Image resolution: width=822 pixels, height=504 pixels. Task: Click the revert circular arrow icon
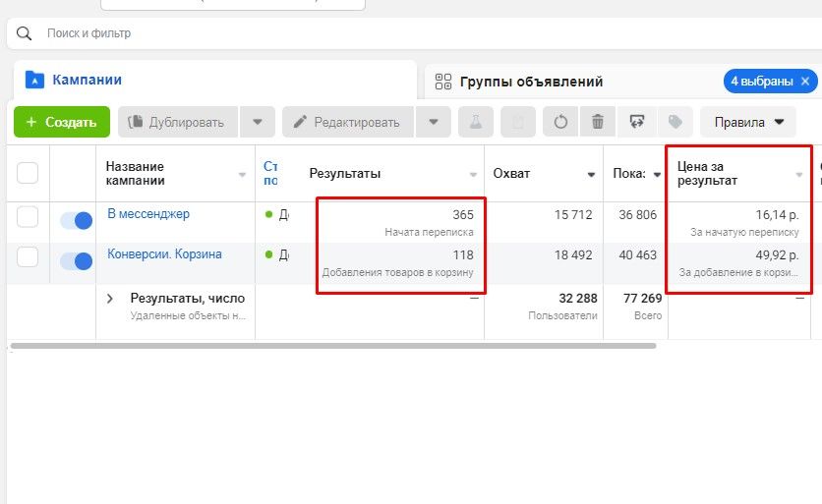coord(560,122)
